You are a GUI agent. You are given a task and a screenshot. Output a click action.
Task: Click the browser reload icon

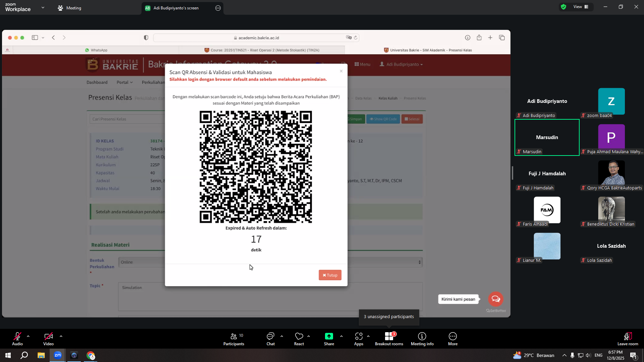[x=356, y=38]
